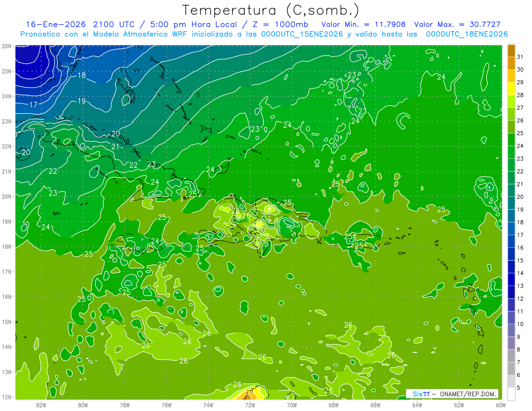The height and width of the screenshot is (411, 532).
Task: Click the '68W' longitude axis label
Action: click(334, 405)
